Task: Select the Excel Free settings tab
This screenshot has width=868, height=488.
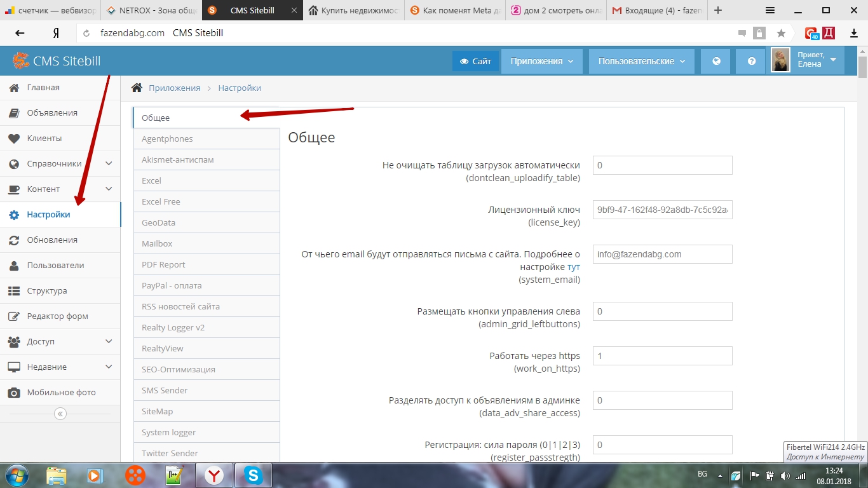Action: pos(207,201)
